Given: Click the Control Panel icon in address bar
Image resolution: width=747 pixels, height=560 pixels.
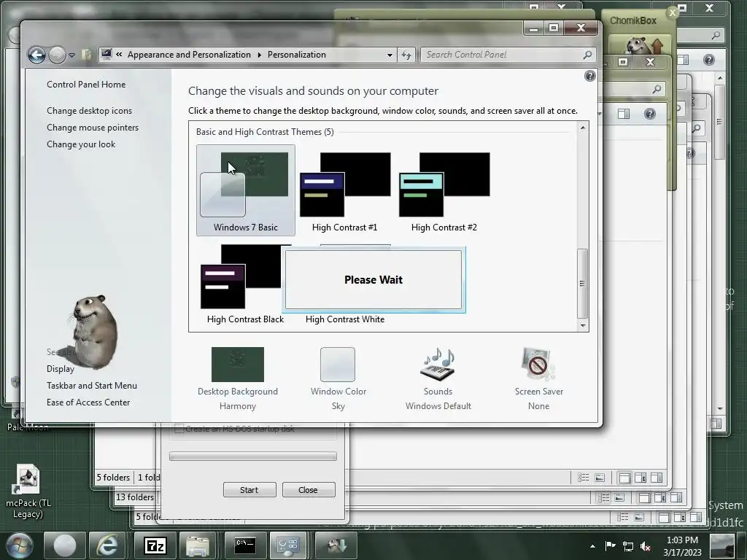Looking at the screenshot, I should point(107,54).
